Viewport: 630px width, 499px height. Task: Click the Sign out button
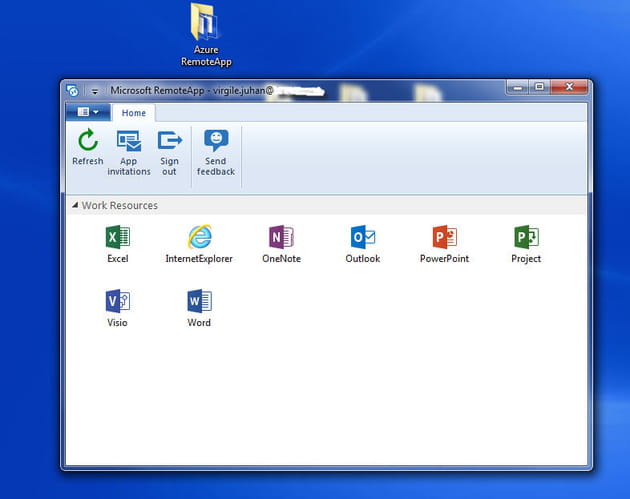[x=169, y=153]
